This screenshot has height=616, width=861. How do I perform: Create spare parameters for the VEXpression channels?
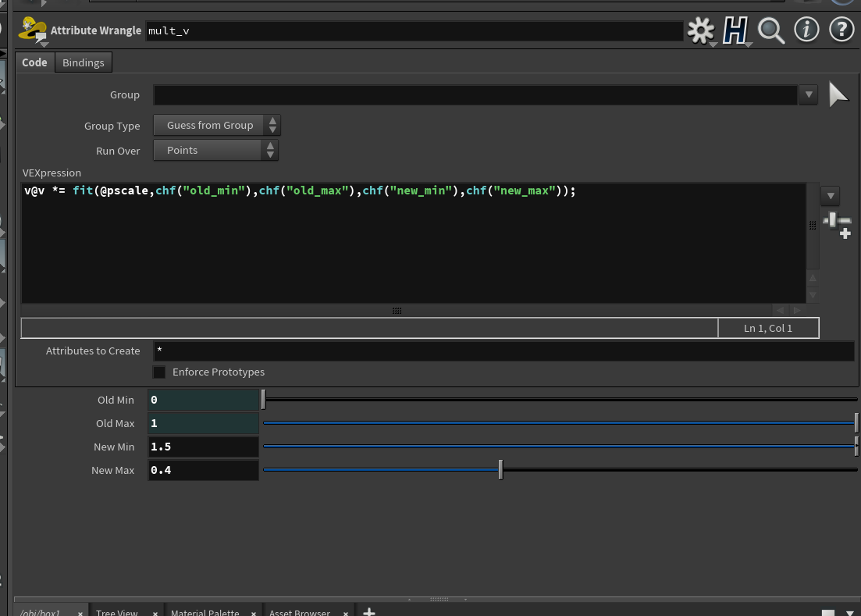coord(838,225)
